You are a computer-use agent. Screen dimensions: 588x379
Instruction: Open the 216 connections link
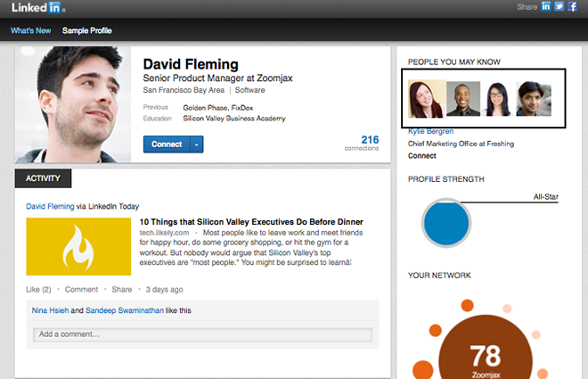point(363,142)
